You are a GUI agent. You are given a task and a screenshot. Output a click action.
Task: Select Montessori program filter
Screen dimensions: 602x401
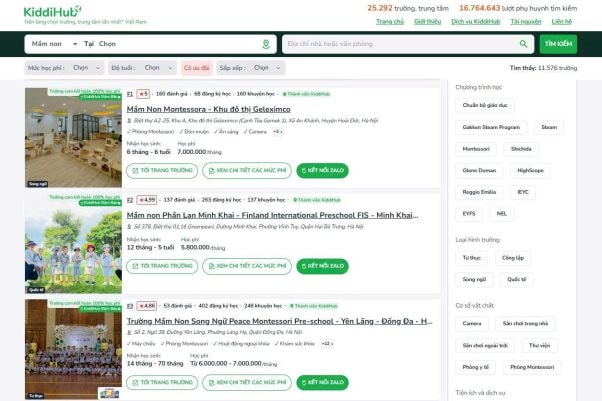476,149
